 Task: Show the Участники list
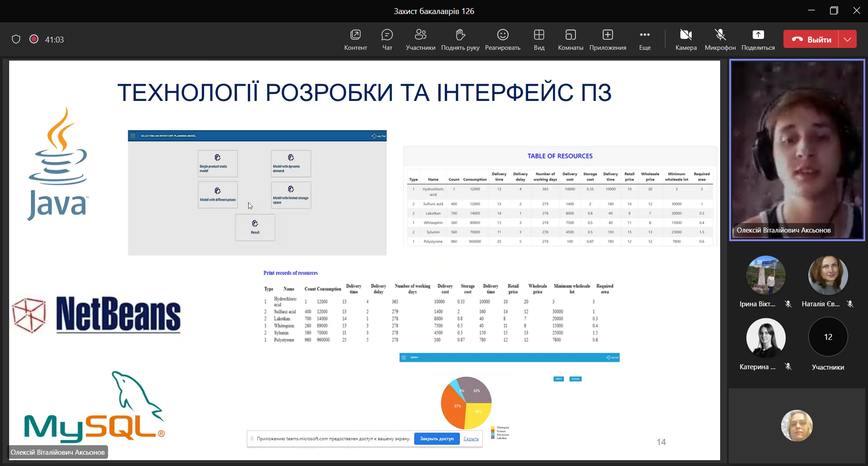(x=420, y=39)
